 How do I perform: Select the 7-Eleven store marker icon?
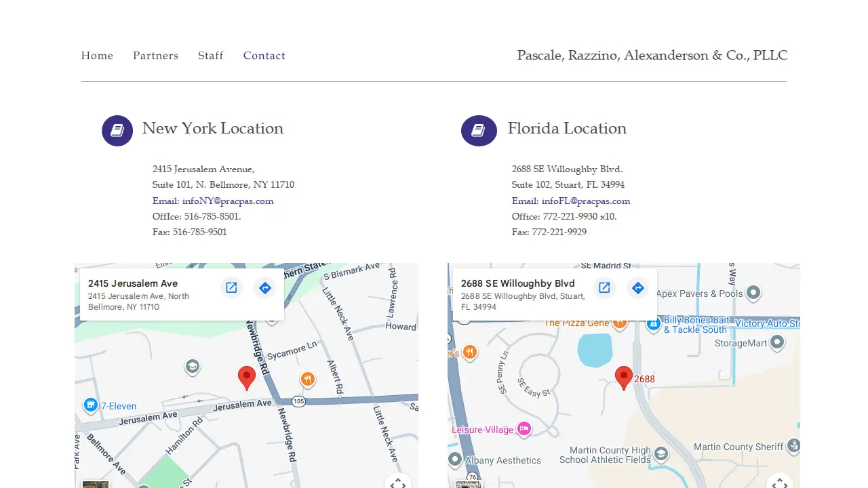(91, 405)
